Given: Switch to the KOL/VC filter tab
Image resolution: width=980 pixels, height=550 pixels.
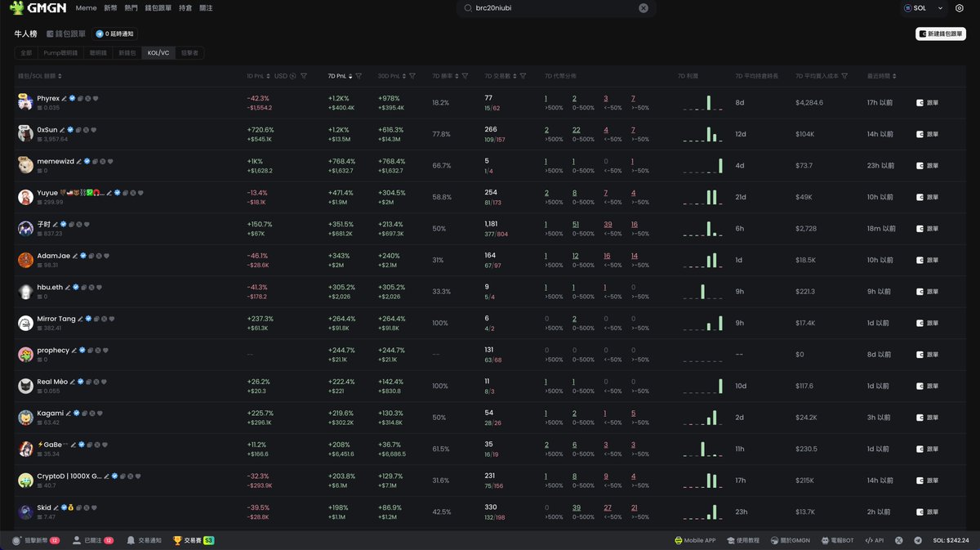Looking at the screenshot, I should [x=158, y=52].
